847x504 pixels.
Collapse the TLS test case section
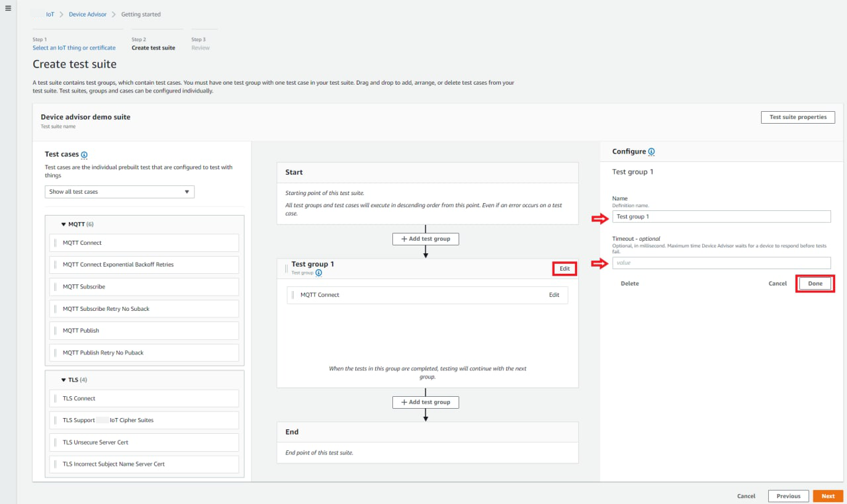coord(64,380)
